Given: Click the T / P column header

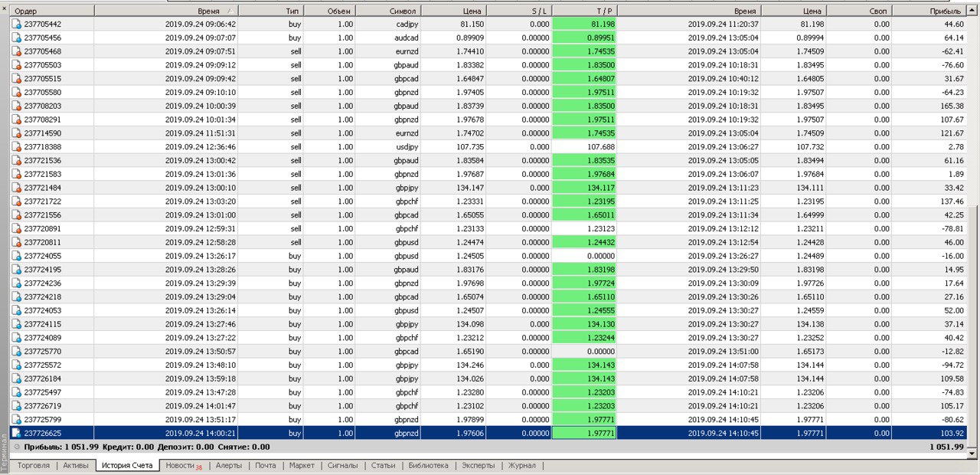Looking at the screenshot, I should click(584, 11).
